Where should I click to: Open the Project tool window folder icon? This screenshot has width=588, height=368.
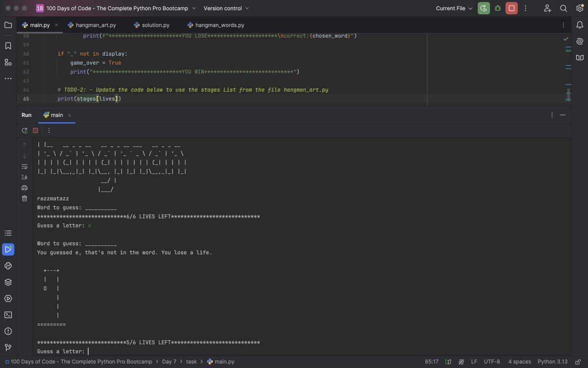(x=8, y=25)
